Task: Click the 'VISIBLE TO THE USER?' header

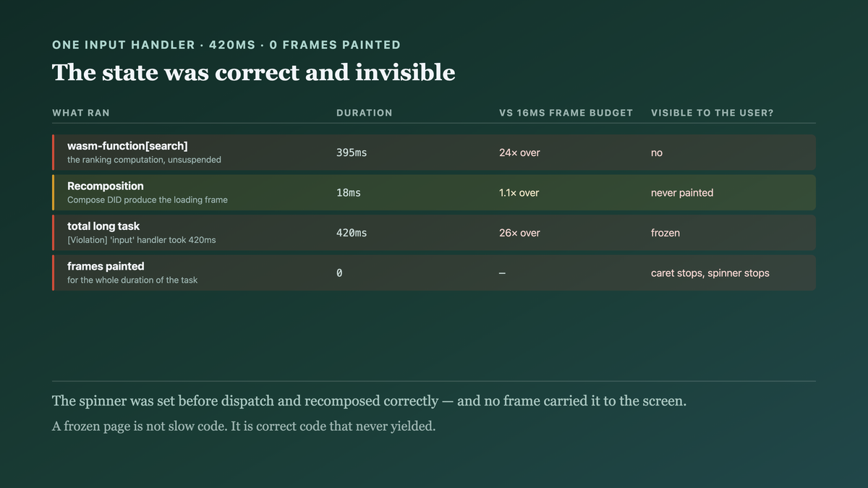Action: pos(712,113)
